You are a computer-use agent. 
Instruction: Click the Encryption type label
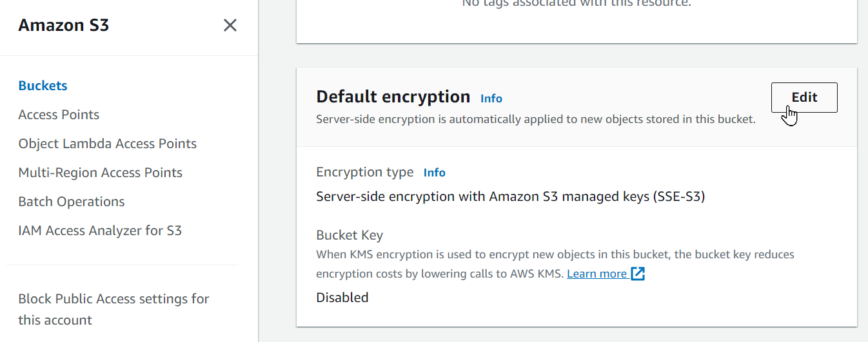(x=365, y=172)
